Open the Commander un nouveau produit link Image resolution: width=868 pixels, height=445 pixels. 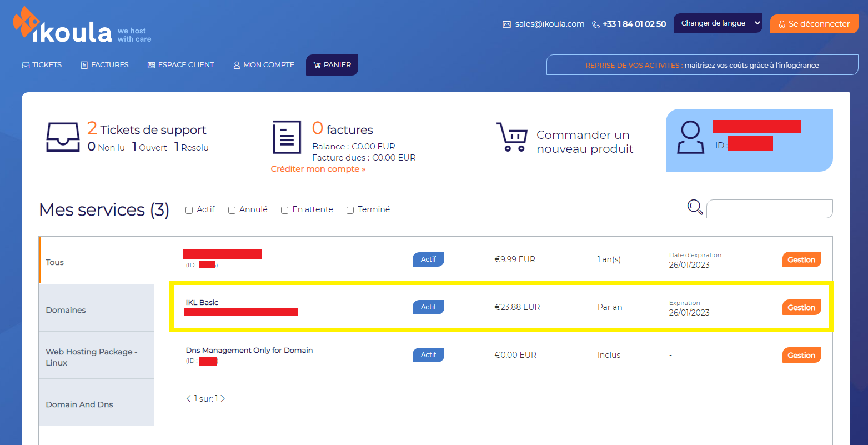(584, 142)
